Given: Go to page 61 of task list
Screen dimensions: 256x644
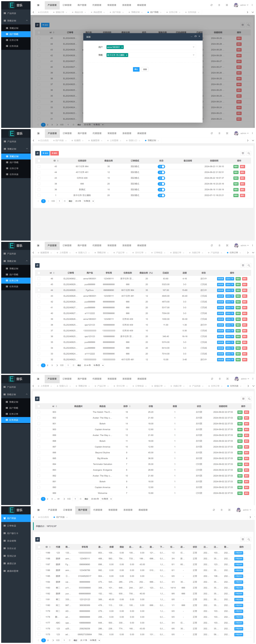Looking at the screenshot, I should pos(59,499).
